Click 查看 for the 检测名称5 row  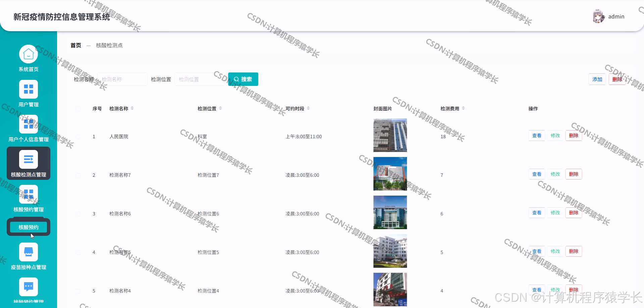click(x=537, y=251)
